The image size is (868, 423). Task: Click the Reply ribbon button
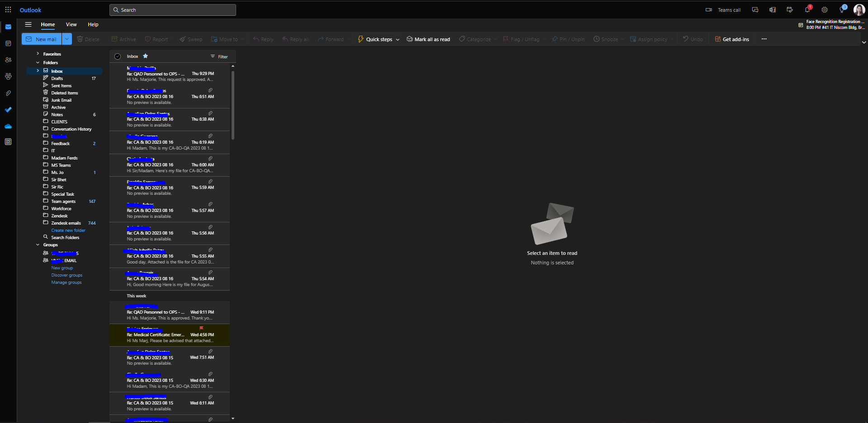tap(263, 39)
